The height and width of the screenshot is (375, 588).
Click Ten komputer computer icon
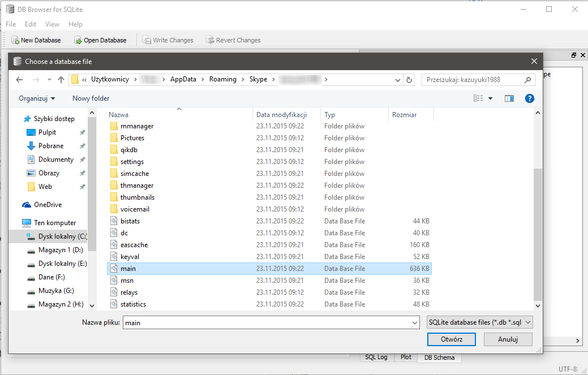click(x=27, y=223)
